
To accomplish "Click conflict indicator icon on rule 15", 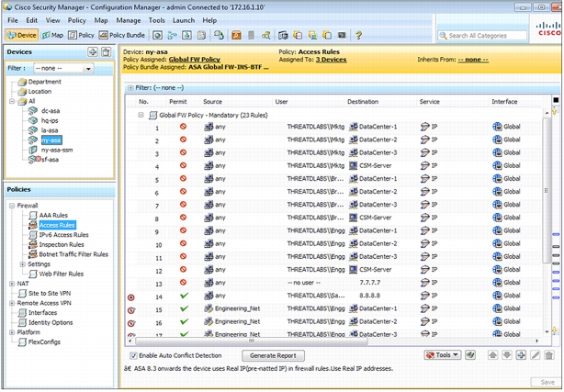I will (131, 310).
